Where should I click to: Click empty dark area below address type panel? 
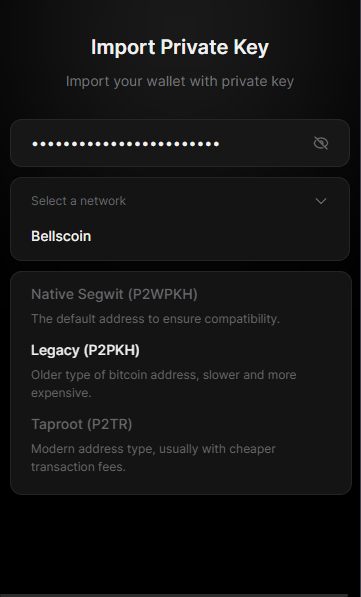coord(180,543)
